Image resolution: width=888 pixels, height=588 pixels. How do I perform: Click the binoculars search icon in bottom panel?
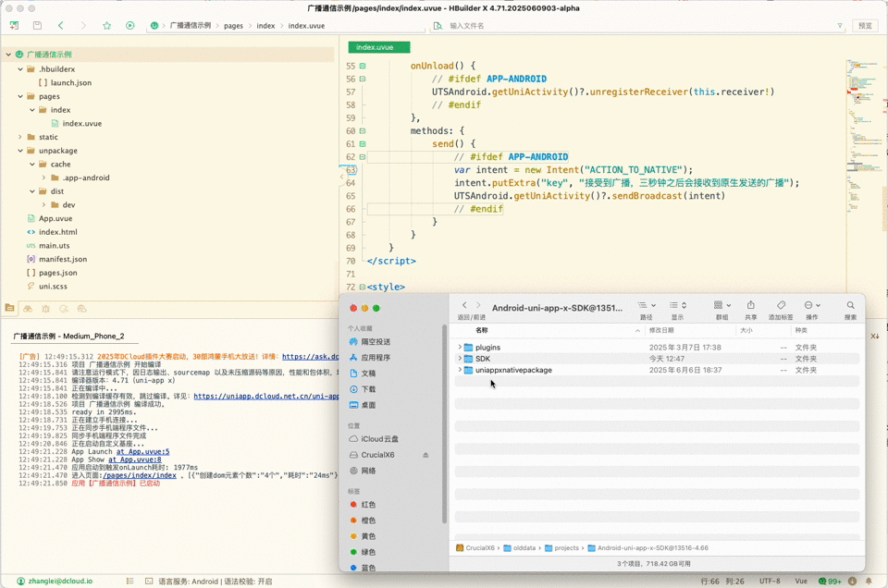28,309
